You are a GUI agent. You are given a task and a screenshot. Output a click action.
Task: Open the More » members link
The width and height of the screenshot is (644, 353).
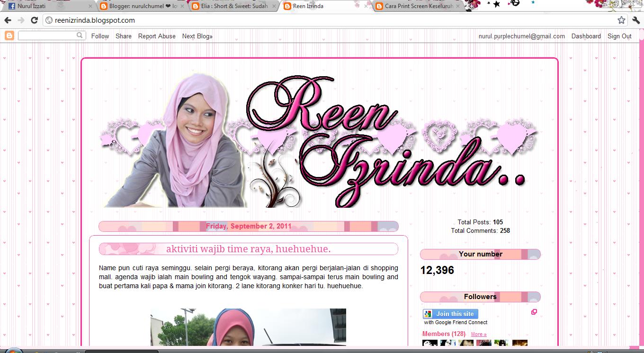[x=479, y=334]
